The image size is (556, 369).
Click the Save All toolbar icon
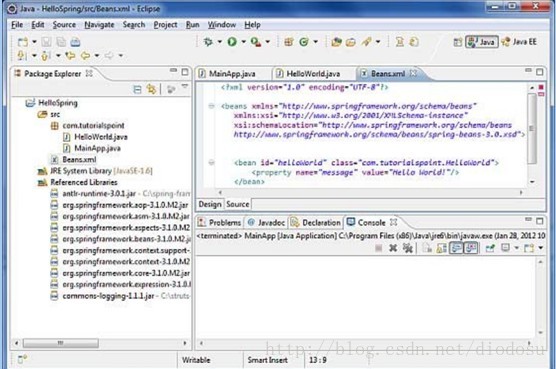(61, 42)
